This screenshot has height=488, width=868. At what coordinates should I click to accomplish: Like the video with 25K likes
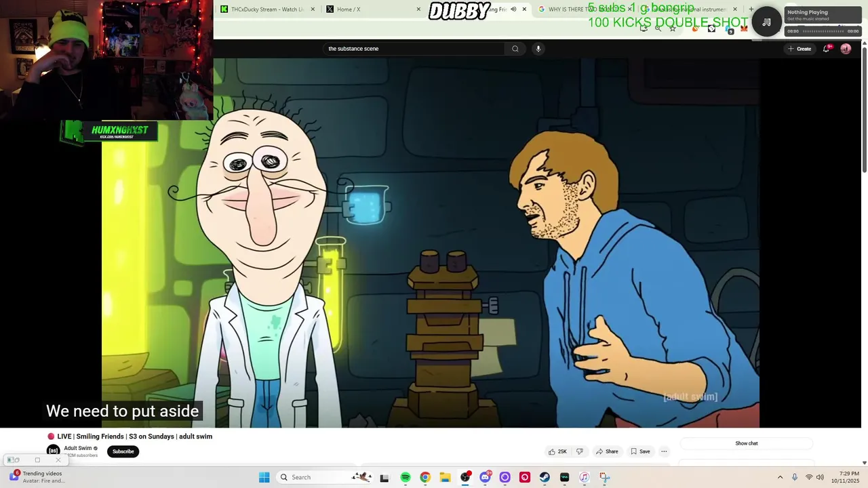point(557,451)
